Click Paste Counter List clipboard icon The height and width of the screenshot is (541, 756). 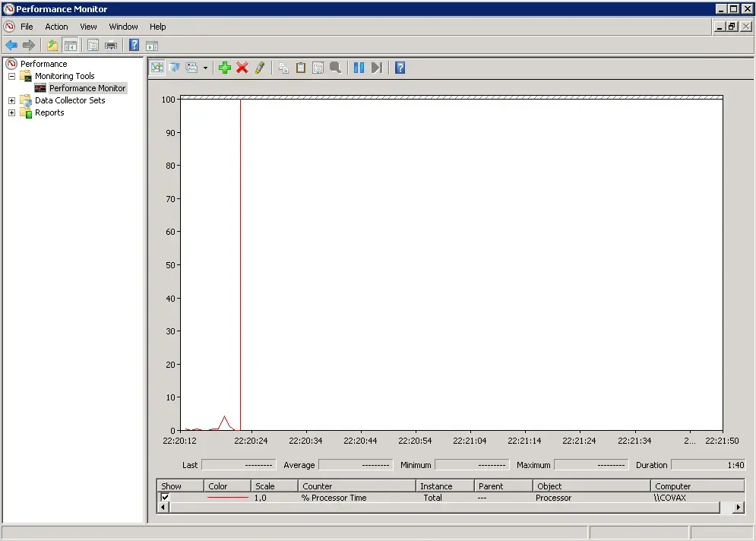coord(301,68)
